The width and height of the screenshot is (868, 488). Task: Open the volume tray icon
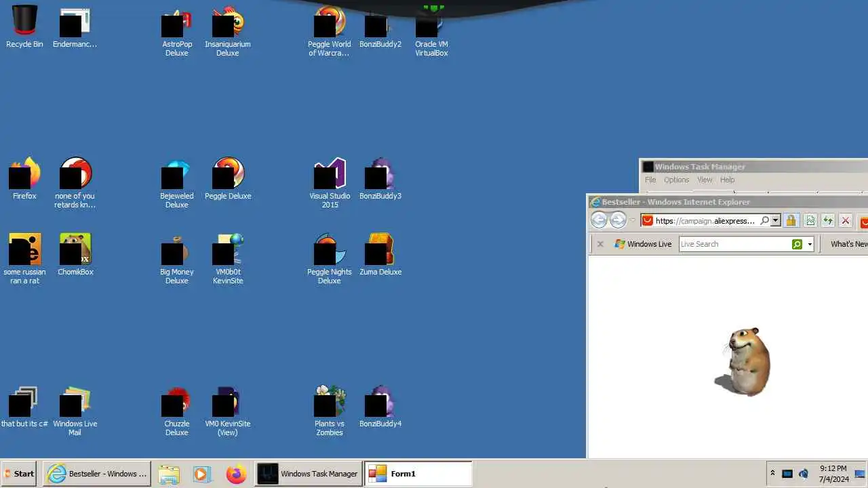pyautogui.click(x=804, y=474)
